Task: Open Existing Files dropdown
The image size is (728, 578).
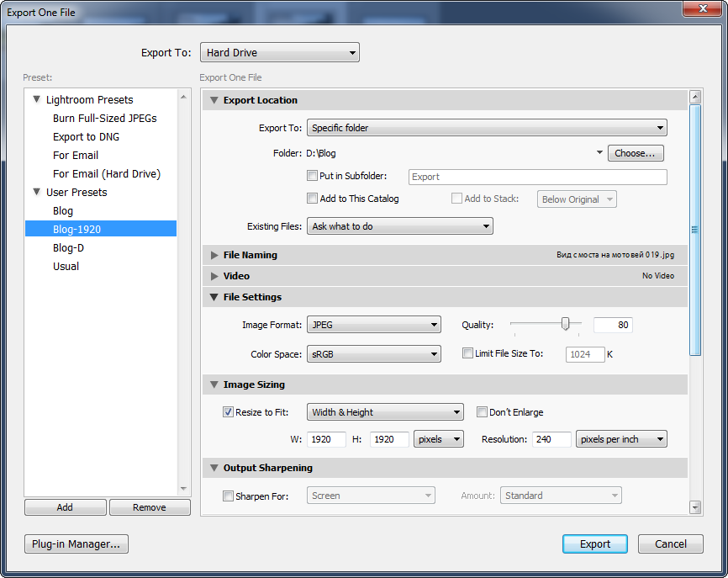Action: coord(400,226)
